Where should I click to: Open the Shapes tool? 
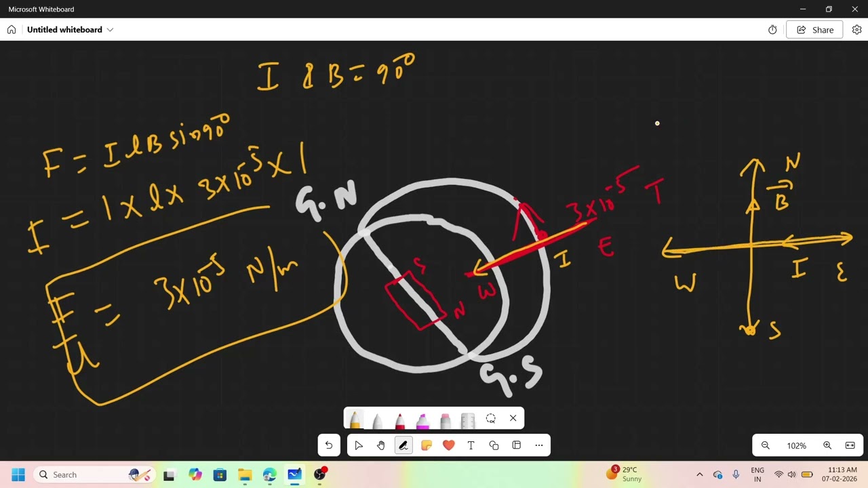pyautogui.click(x=494, y=445)
